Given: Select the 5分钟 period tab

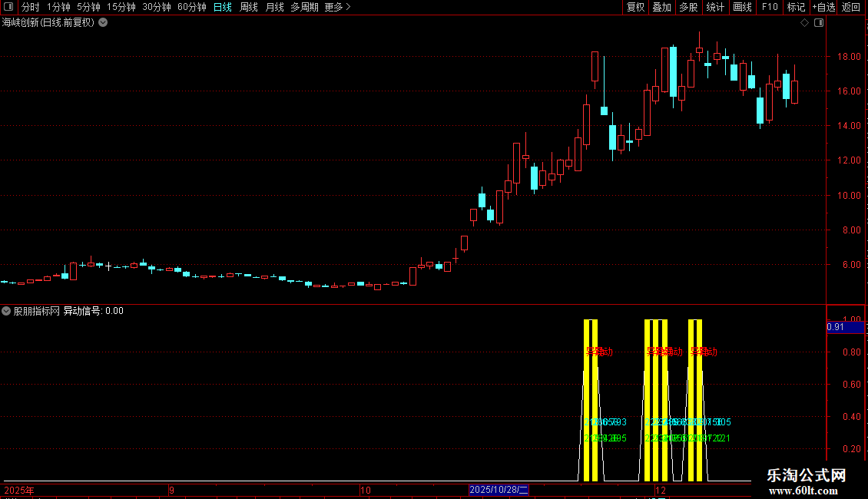Looking at the screenshot, I should click(88, 7).
